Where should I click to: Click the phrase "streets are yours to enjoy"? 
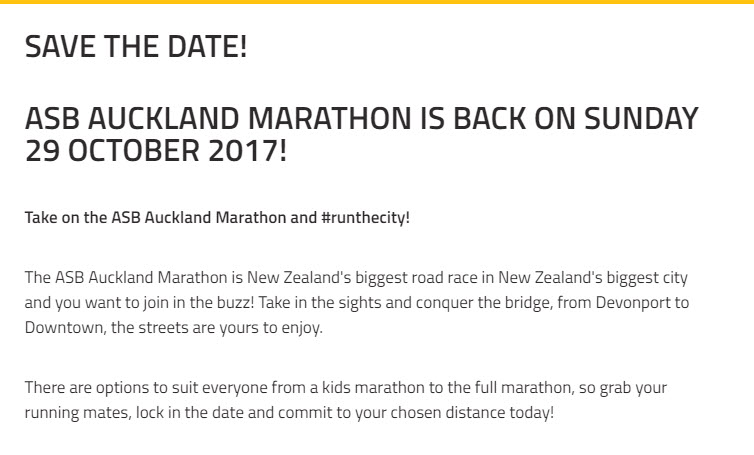(229, 328)
